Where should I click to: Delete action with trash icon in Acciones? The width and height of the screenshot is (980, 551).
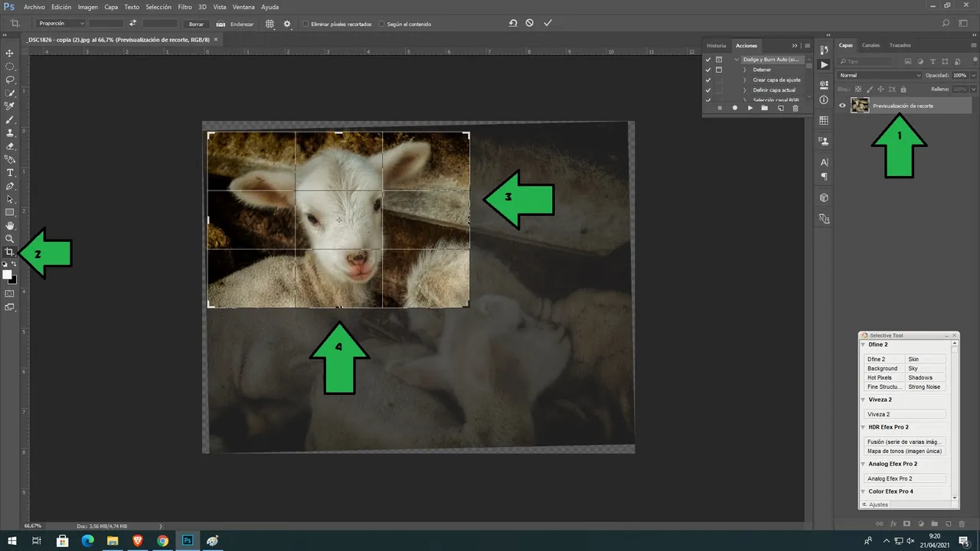coord(795,109)
